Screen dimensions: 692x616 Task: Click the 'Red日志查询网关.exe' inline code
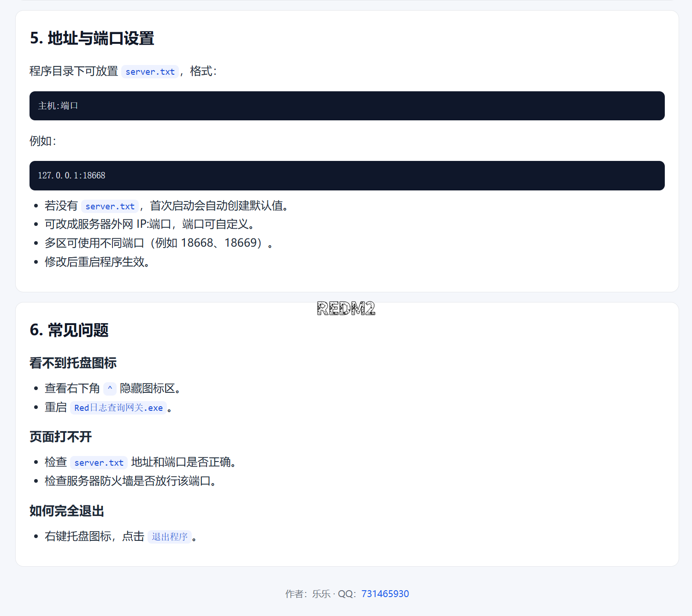(x=118, y=408)
